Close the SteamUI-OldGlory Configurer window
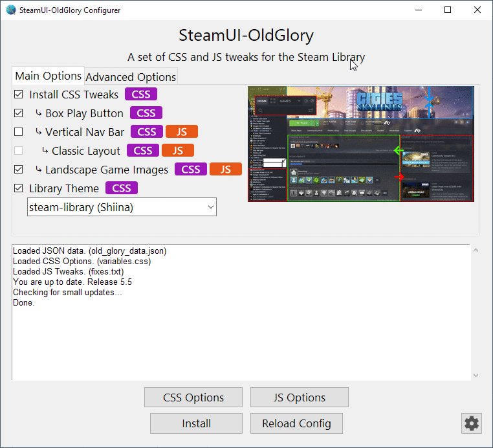 (477, 10)
